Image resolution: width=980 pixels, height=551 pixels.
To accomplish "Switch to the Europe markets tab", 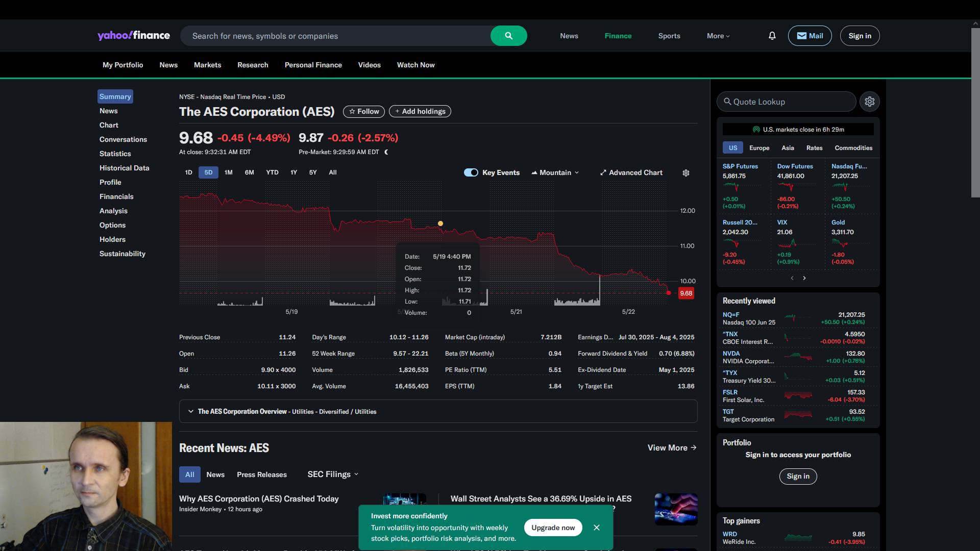I will tap(759, 148).
